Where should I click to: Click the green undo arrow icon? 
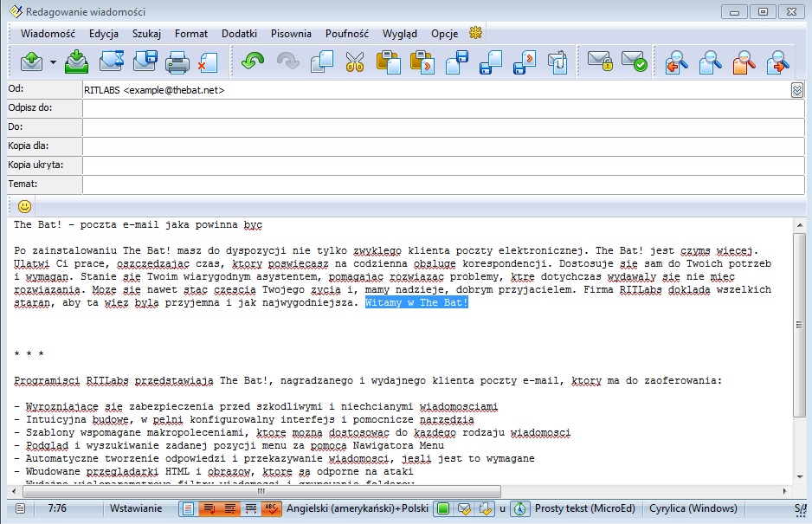pos(252,61)
